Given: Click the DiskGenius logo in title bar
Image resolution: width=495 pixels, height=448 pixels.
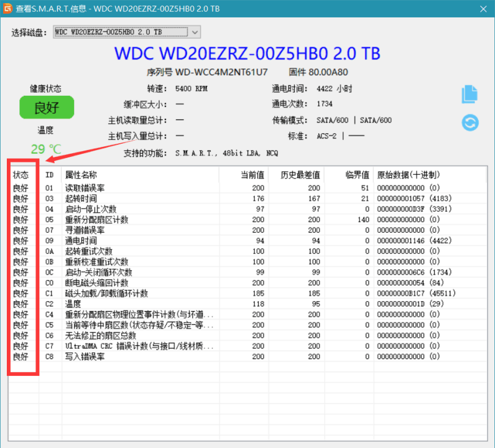Looking at the screenshot, I should tap(7, 9).
